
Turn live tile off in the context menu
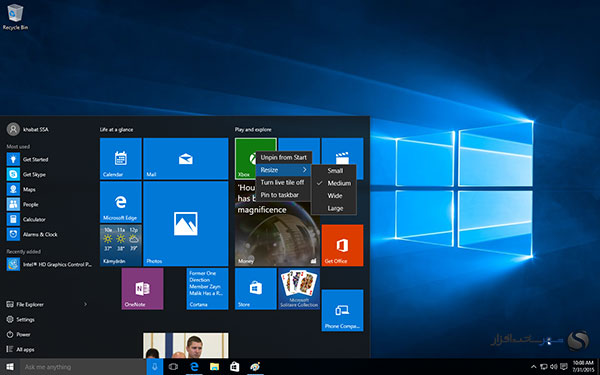(283, 183)
